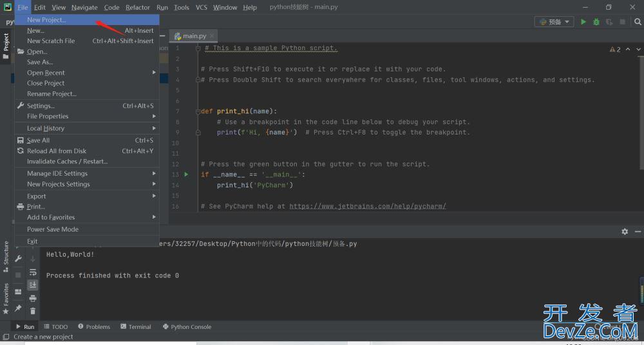Choose Save All in File menu
This screenshot has width=644, height=345.
(x=87, y=140)
